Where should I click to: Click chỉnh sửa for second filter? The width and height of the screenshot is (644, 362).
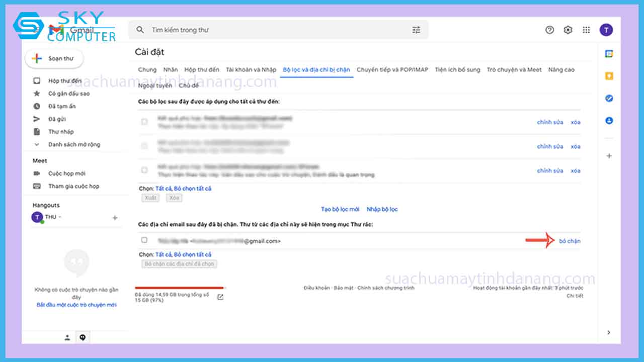[x=550, y=146]
